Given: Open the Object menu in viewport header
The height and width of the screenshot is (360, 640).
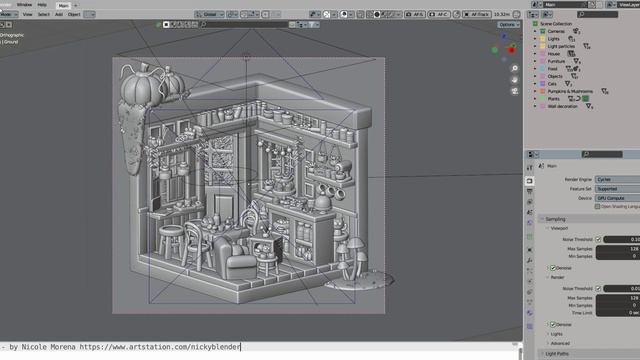Looking at the screenshot, I should pos(74,14).
